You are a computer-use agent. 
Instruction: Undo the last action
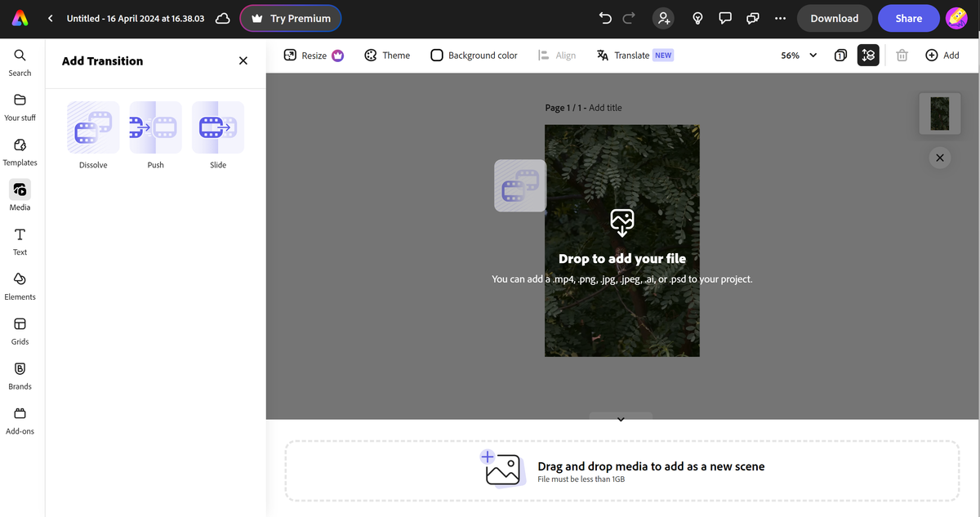click(x=605, y=18)
